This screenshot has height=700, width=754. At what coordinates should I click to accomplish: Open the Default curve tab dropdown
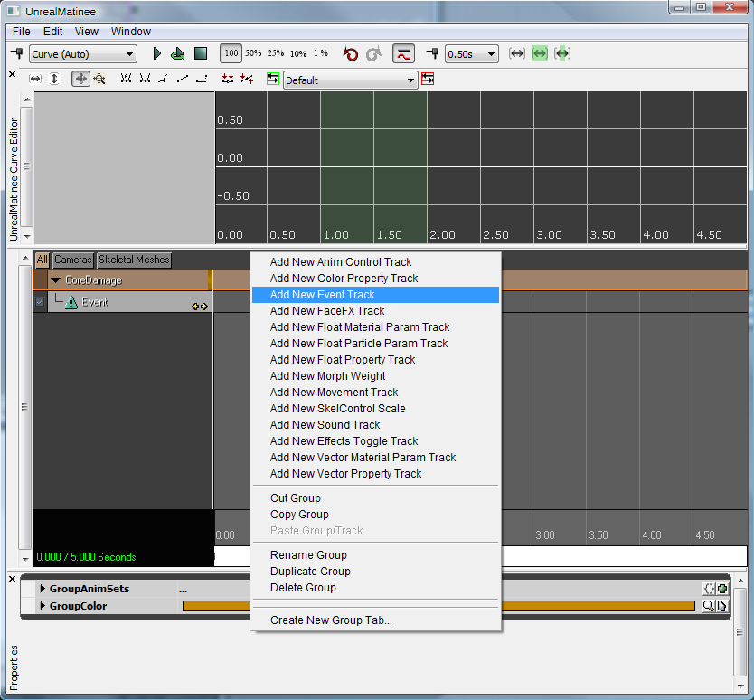(350, 80)
